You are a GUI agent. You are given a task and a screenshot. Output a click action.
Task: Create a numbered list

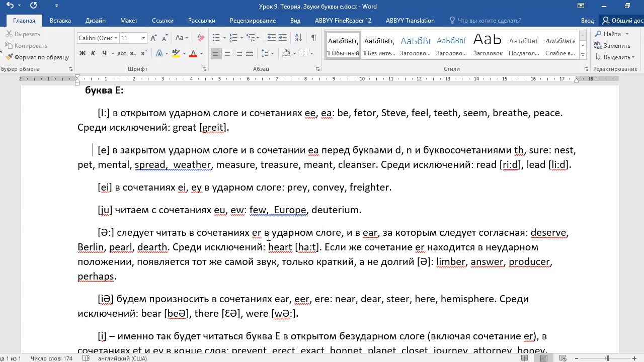coord(233,38)
